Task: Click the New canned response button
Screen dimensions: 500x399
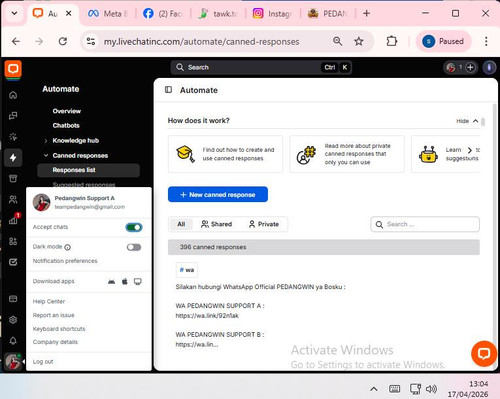Action: click(218, 194)
